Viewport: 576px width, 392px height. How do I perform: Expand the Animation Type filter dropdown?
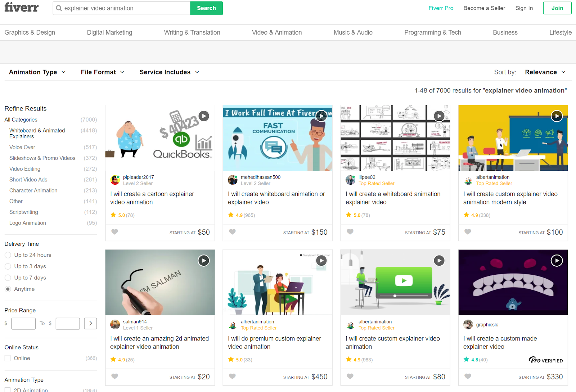pyautogui.click(x=37, y=72)
